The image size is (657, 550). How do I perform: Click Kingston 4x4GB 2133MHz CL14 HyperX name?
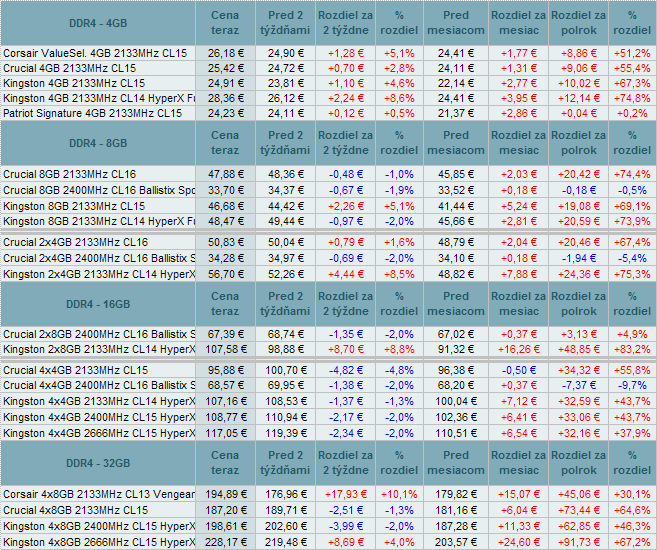click(x=99, y=401)
